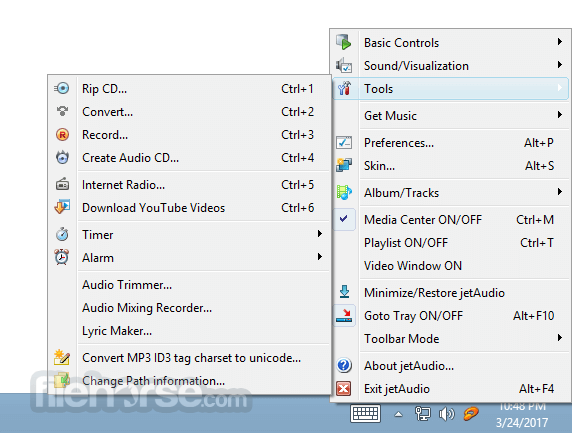The image size is (581, 443).
Task: Click the Basic Controls play icon
Action: [344, 42]
